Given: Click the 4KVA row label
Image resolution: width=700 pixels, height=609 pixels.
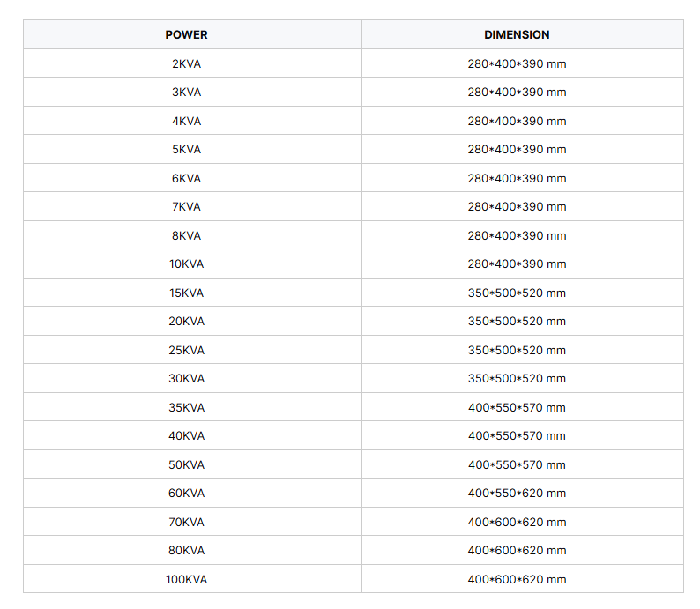Looking at the screenshot, I should pos(186,121).
